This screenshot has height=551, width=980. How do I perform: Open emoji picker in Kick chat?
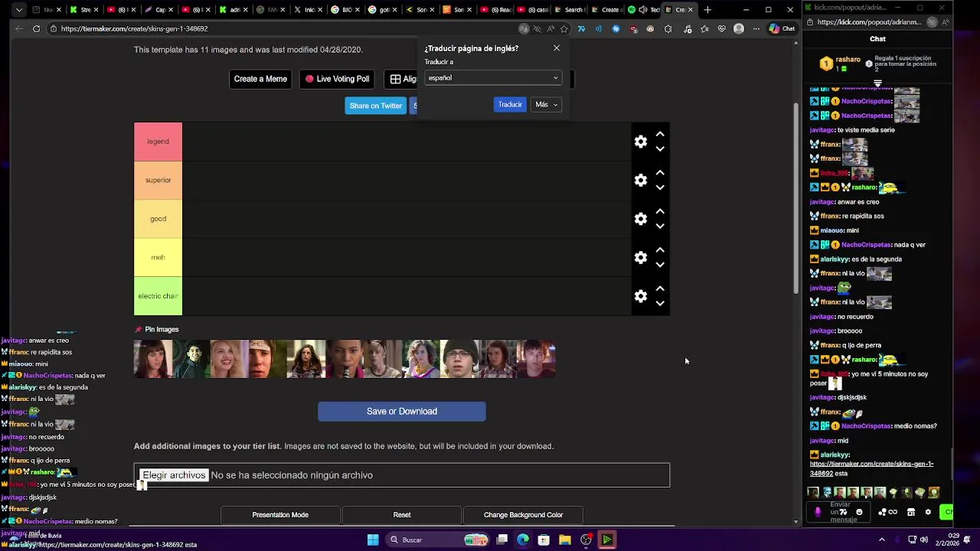point(859,512)
